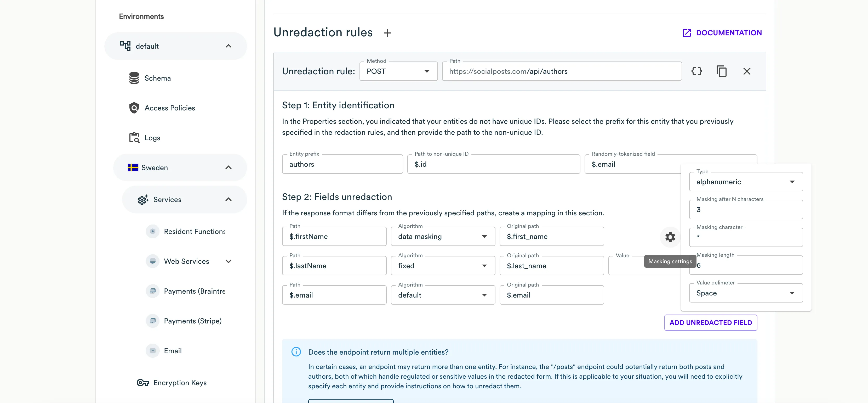Expand the Web Services item
This screenshot has height=403, width=868.
228,261
